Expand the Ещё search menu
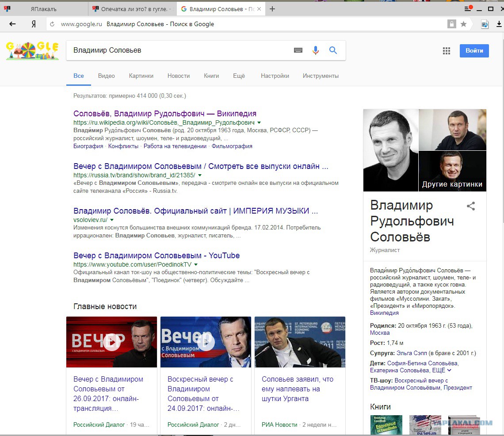This screenshot has height=436, width=504. pos(239,76)
